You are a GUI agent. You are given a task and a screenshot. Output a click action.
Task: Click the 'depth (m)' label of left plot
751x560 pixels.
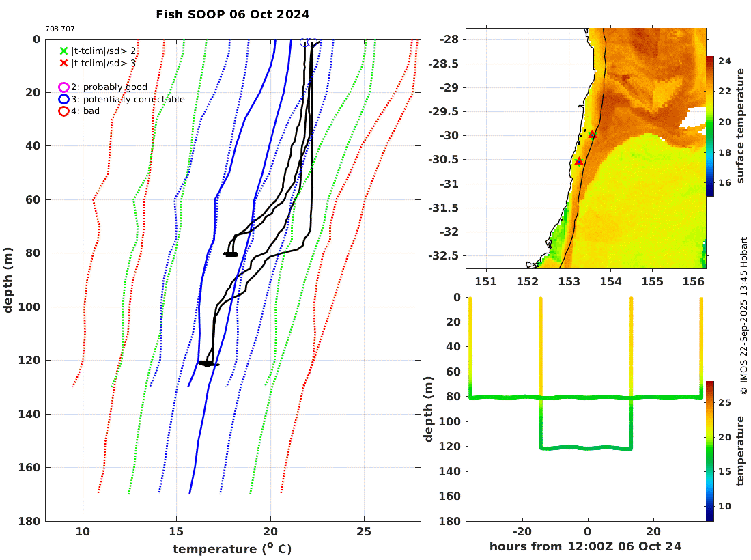[8, 280]
